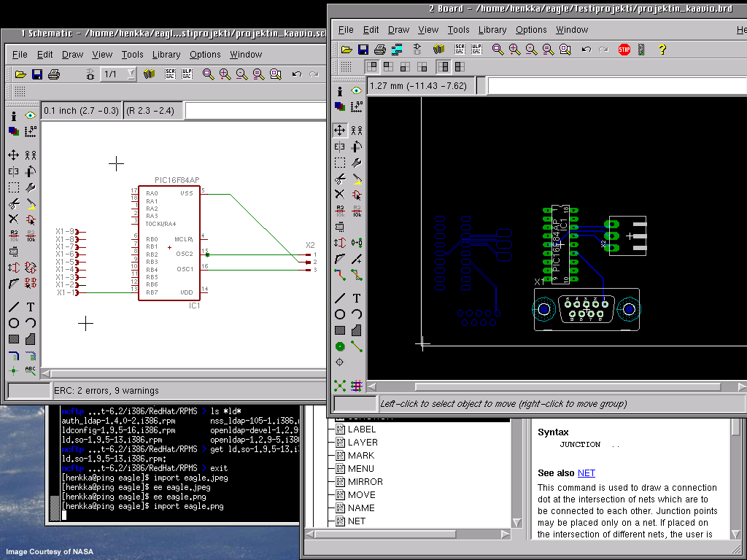
Task: Click the Delete tool in Schematic toolbar
Action: (14, 219)
